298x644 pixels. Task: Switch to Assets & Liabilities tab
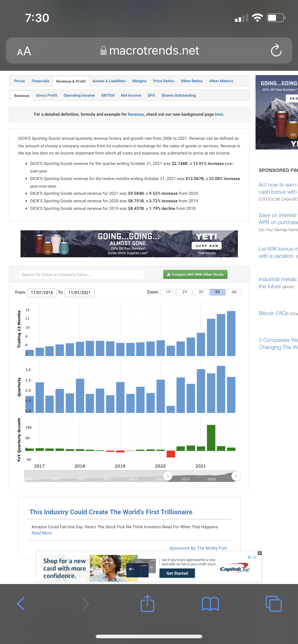[x=109, y=81]
